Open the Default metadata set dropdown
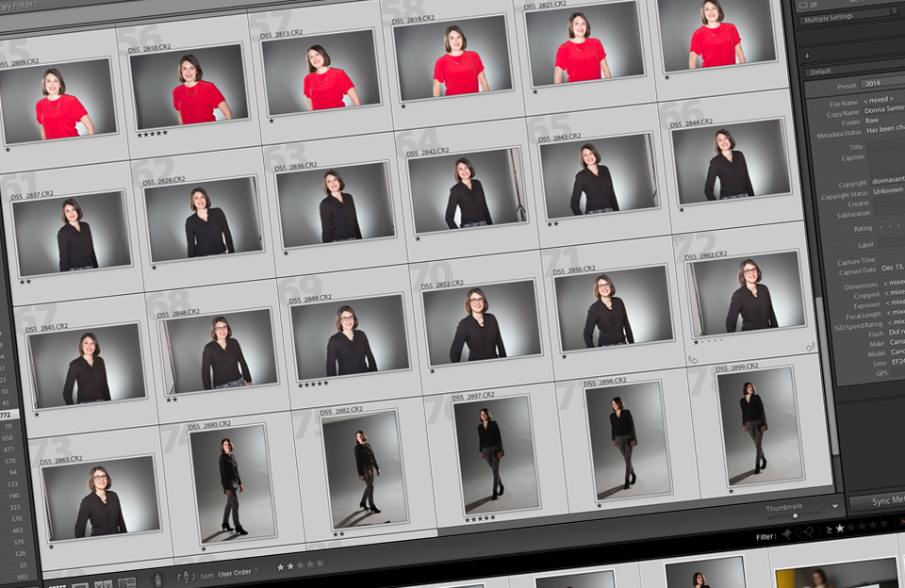905x588 pixels. pyautogui.click(x=855, y=69)
